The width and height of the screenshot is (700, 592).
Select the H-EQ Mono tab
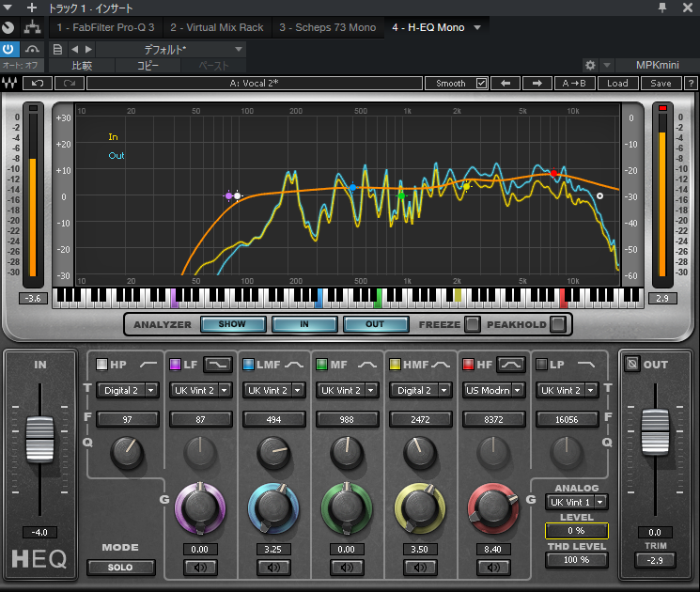point(428,27)
